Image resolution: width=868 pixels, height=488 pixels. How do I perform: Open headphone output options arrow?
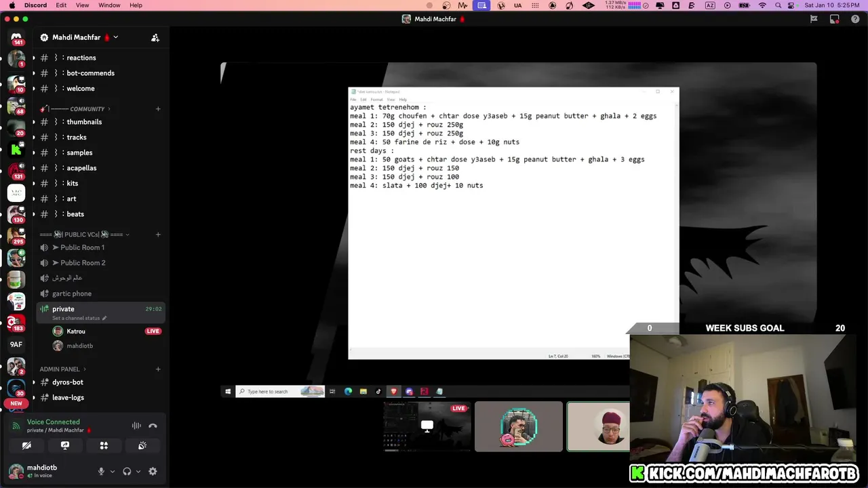point(138,471)
